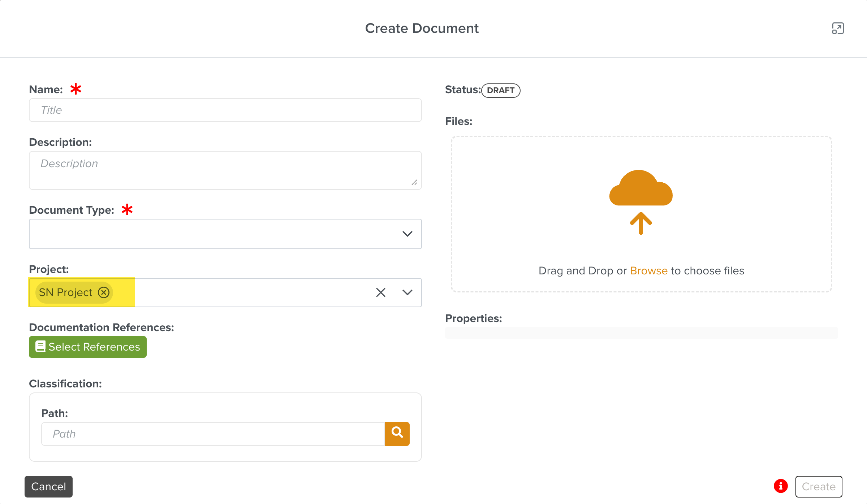Click the Path input field
The height and width of the screenshot is (504, 867).
click(213, 434)
